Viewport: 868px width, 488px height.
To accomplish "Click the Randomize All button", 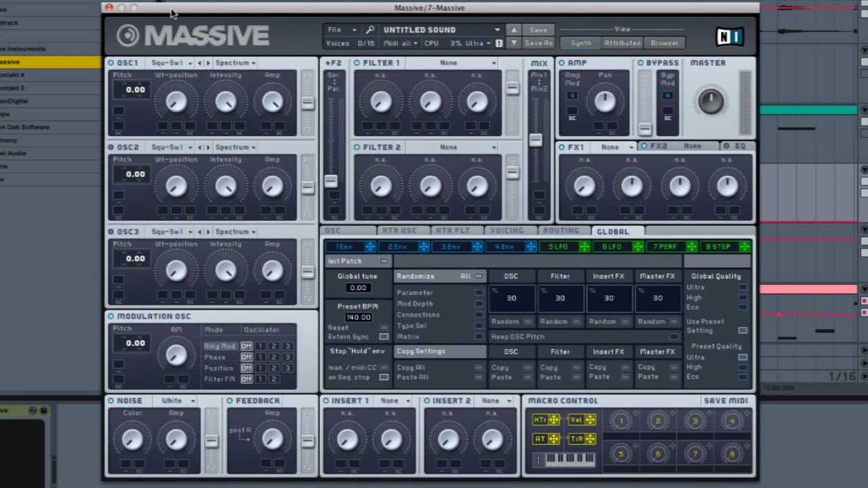I will [440, 277].
